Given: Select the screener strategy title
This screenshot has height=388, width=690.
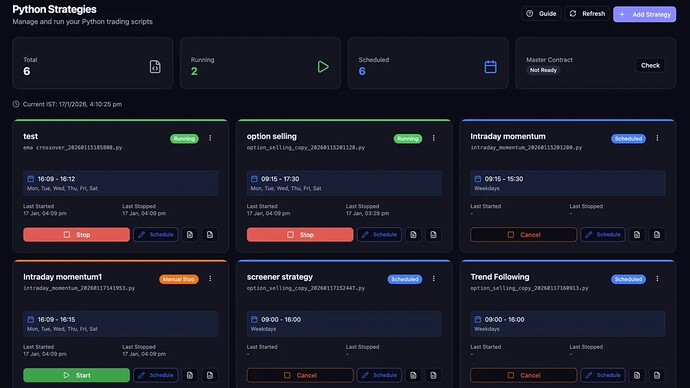Looking at the screenshot, I should 279,277.
